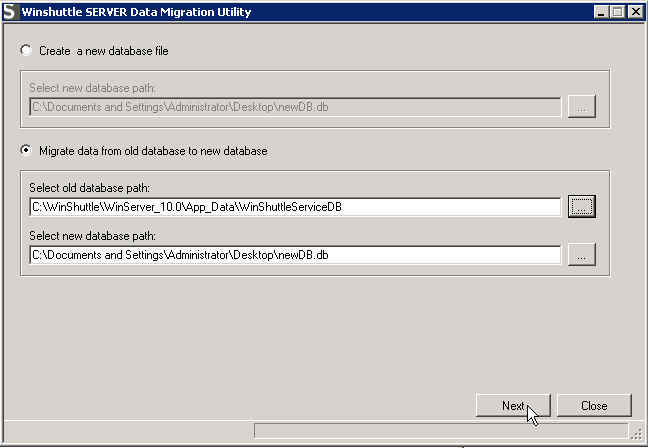This screenshot has height=448, width=648.
Task: Maximize the Data Migration Utility window
Action: tap(617, 12)
